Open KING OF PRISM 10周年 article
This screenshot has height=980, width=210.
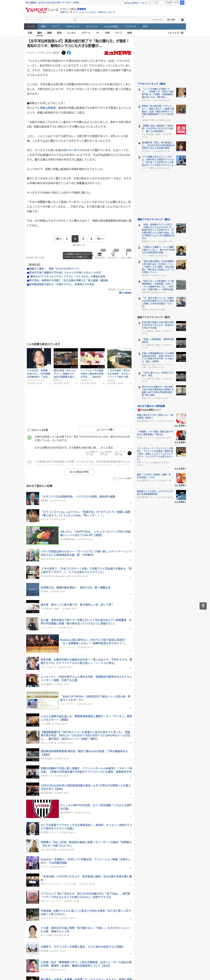(x=95, y=698)
